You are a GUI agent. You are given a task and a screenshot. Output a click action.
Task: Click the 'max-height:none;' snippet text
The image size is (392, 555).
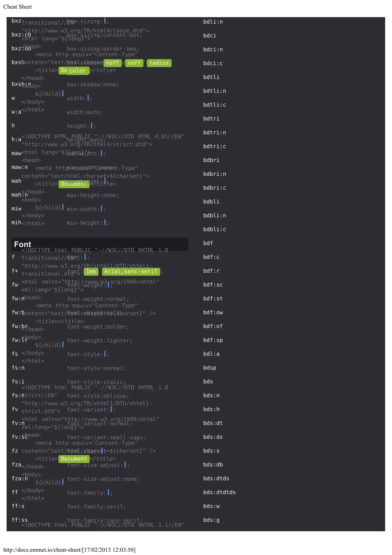pos(93,195)
